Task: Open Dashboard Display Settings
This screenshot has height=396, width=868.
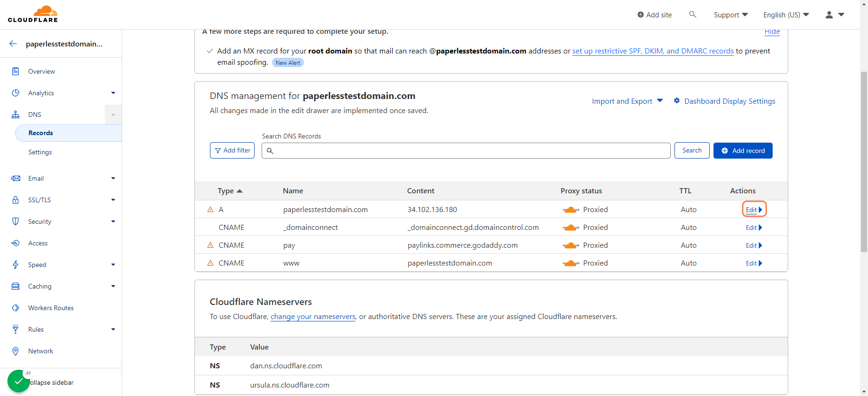Action: pos(725,101)
